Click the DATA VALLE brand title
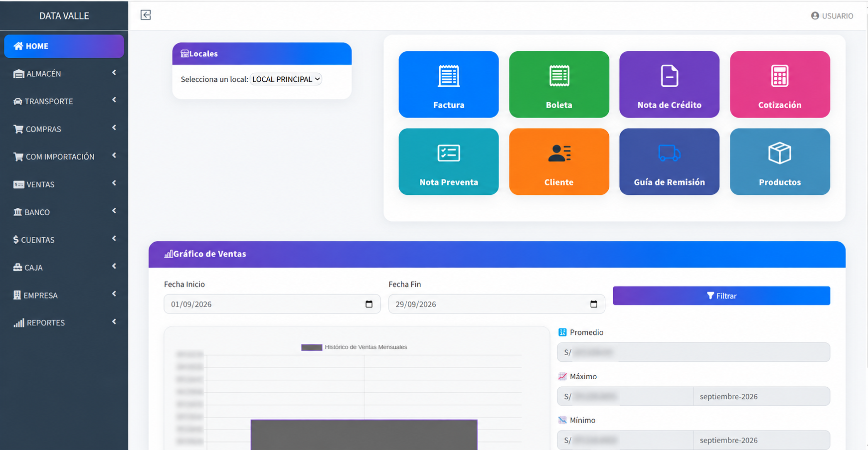Viewport: 868px width, 450px height. coord(64,16)
